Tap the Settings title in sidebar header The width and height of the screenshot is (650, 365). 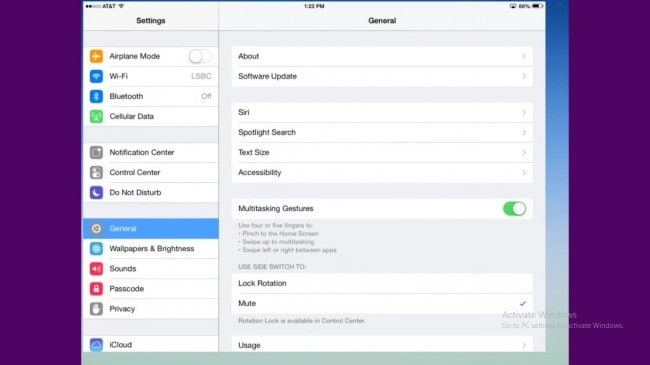point(151,20)
